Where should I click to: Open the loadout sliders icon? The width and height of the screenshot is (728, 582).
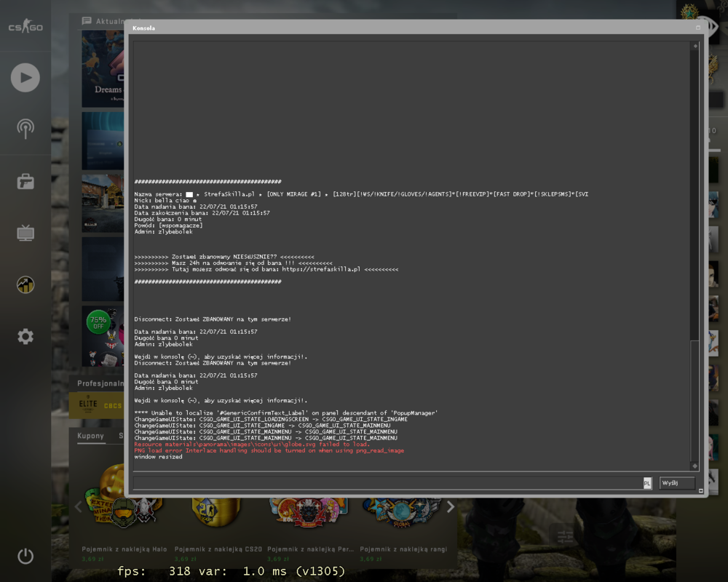(565, 537)
